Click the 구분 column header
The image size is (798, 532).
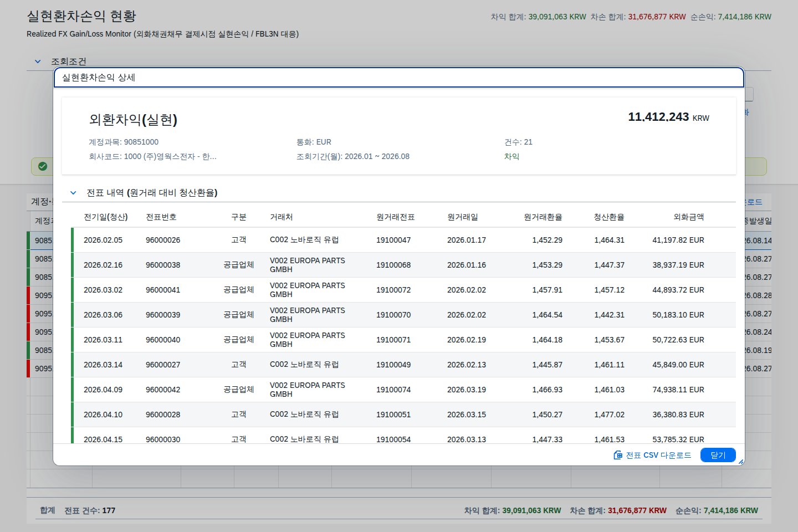(239, 217)
